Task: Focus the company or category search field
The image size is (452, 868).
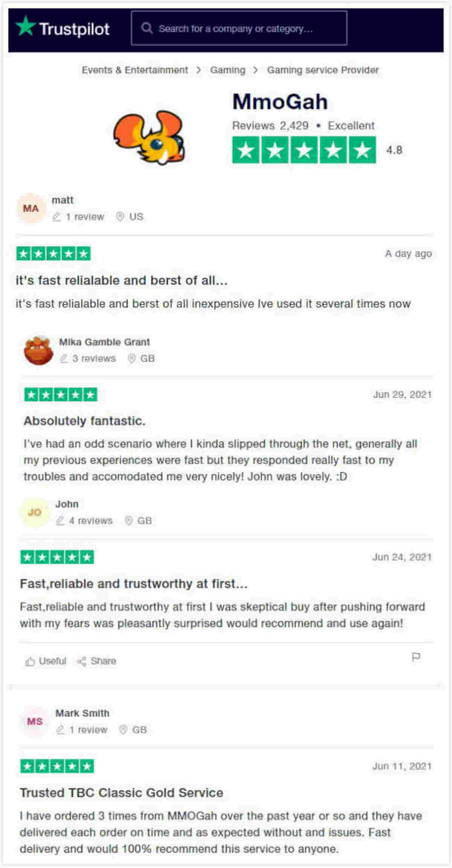Action: pos(245,28)
